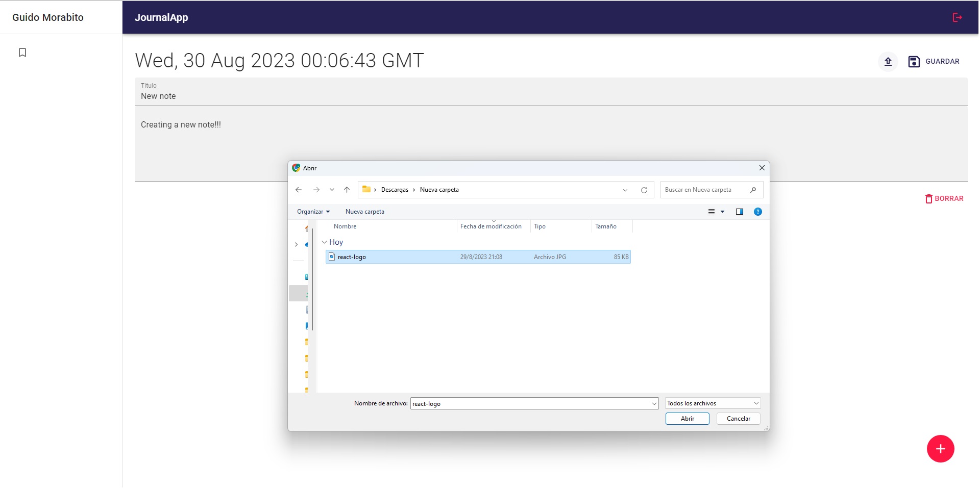
Task: Refresh the Nueva carpeta folder view
Action: pyautogui.click(x=644, y=190)
